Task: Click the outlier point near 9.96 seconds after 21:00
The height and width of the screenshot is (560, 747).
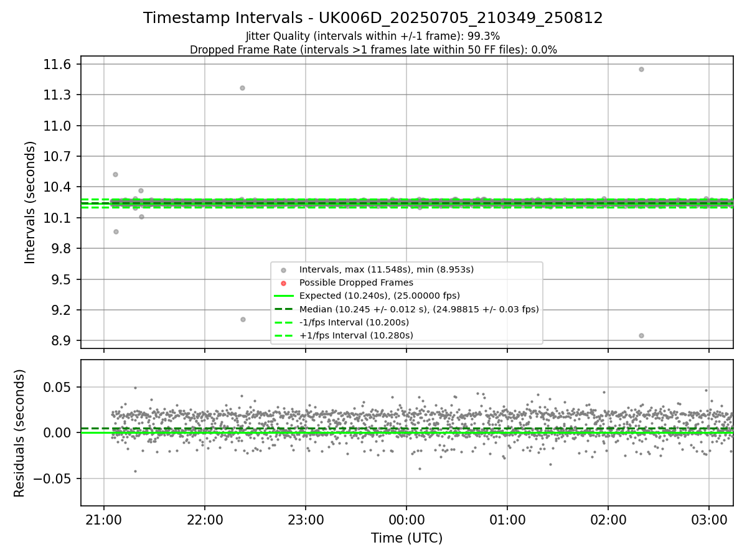Action: [x=116, y=231]
